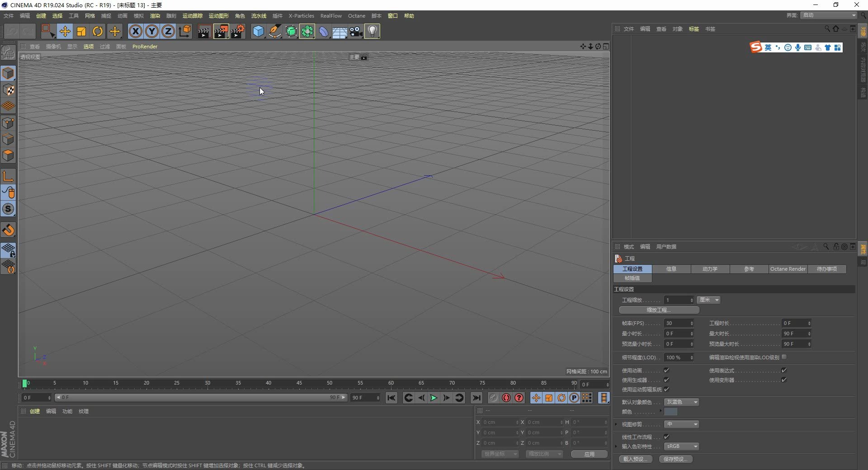Open the 厘米 unit dropdown
The height and width of the screenshot is (470, 868).
coord(708,300)
